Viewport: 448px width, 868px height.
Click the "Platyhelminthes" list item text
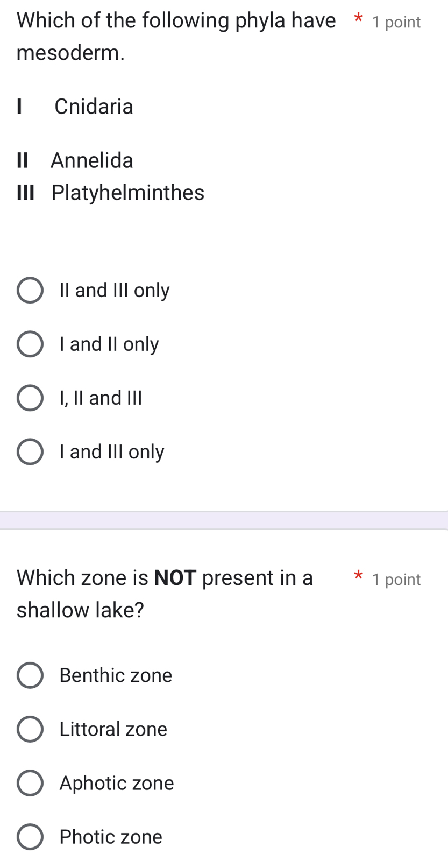point(127,193)
